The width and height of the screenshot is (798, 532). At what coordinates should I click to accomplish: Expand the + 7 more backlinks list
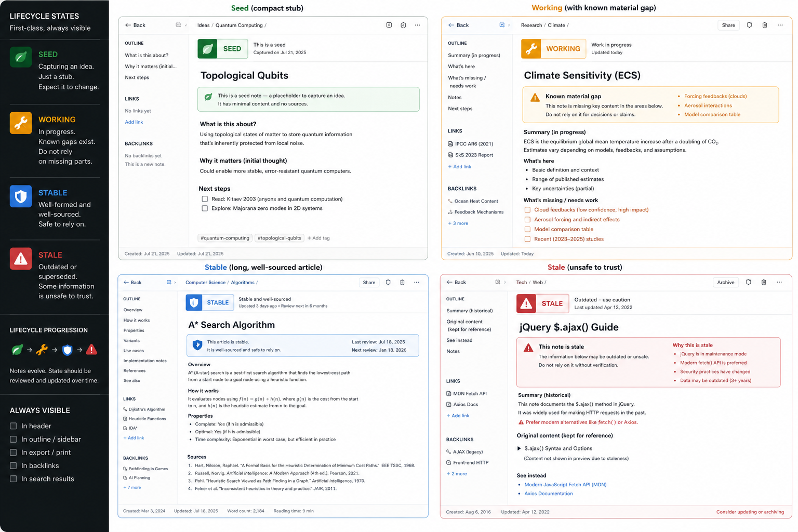[132, 487]
